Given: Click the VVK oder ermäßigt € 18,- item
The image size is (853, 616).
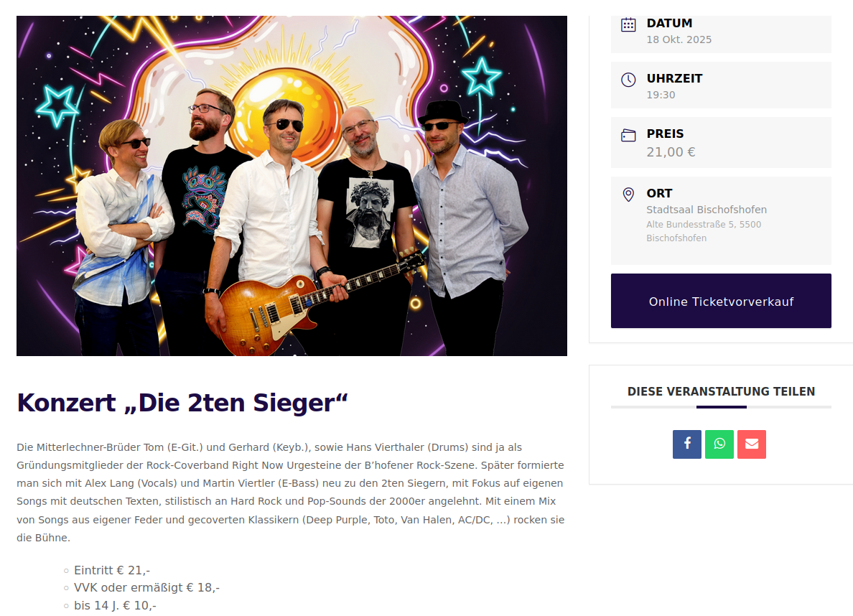Looking at the screenshot, I should tap(147, 588).
